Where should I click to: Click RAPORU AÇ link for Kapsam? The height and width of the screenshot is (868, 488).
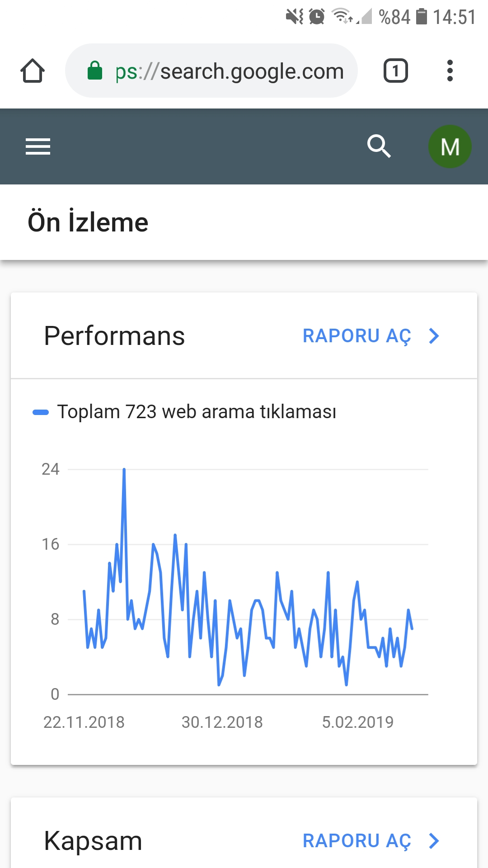(x=357, y=841)
